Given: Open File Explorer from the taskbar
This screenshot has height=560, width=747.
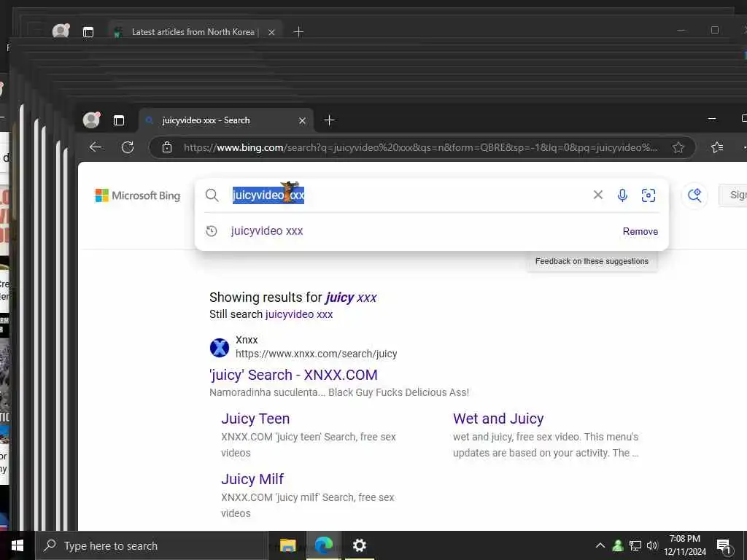Looking at the screenshot, I should click(287, 545).
